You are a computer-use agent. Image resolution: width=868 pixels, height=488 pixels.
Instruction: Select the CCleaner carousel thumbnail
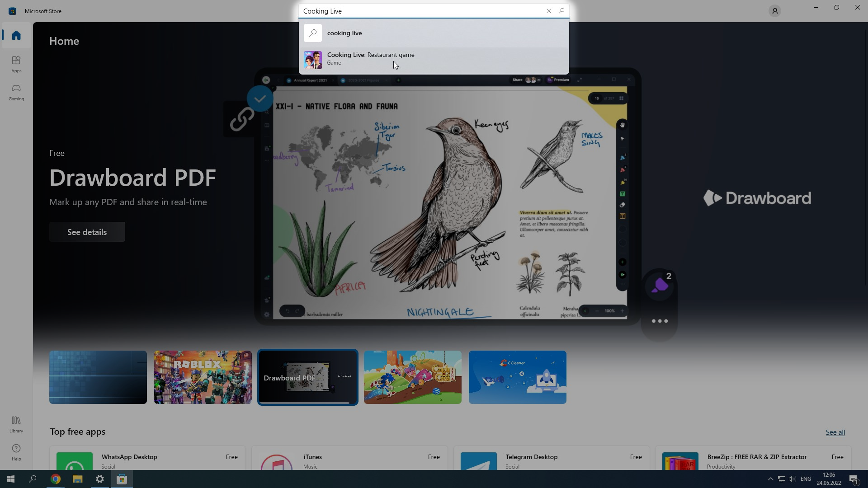[518, 377]
